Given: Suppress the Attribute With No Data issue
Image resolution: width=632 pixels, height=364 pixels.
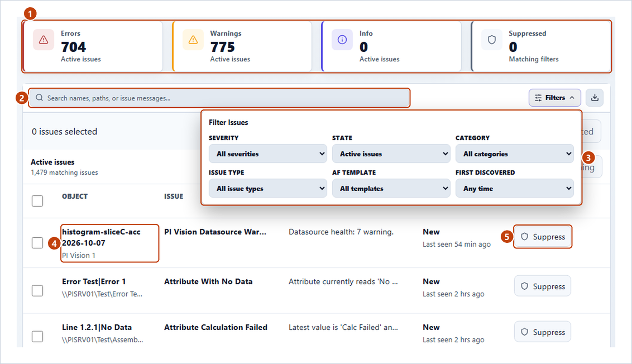Looking at the screenshot, I should tap(543, 286).
